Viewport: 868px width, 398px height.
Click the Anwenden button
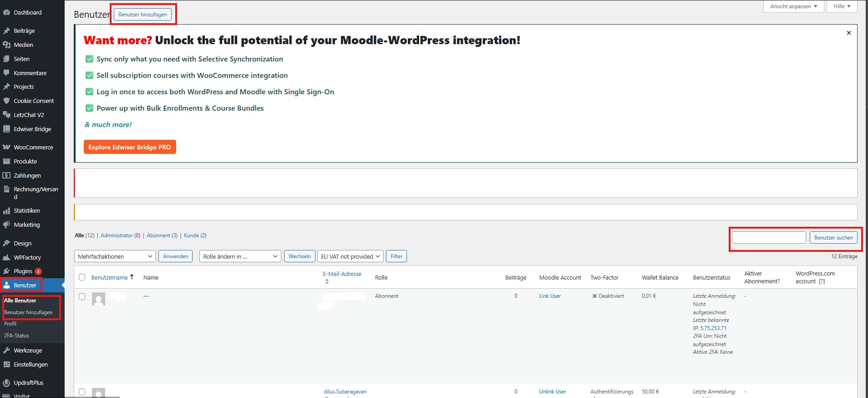175,256
